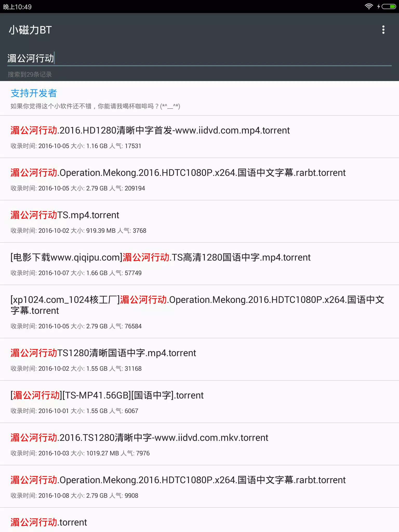Focus the search field containing 湄公河行动
The height and width of the screenshot is (532, 399).
click(199, 58)
